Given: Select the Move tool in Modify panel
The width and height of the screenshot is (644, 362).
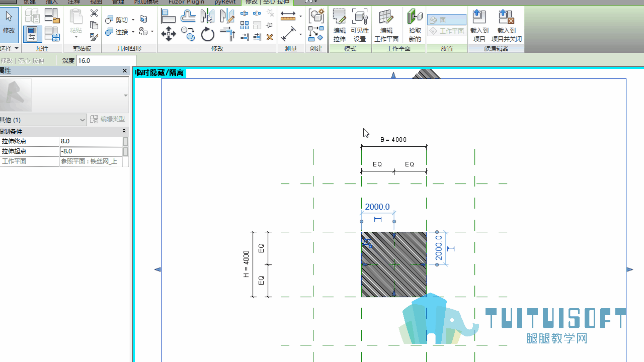Looking at the screenshot, I should (x=169, y=34).
